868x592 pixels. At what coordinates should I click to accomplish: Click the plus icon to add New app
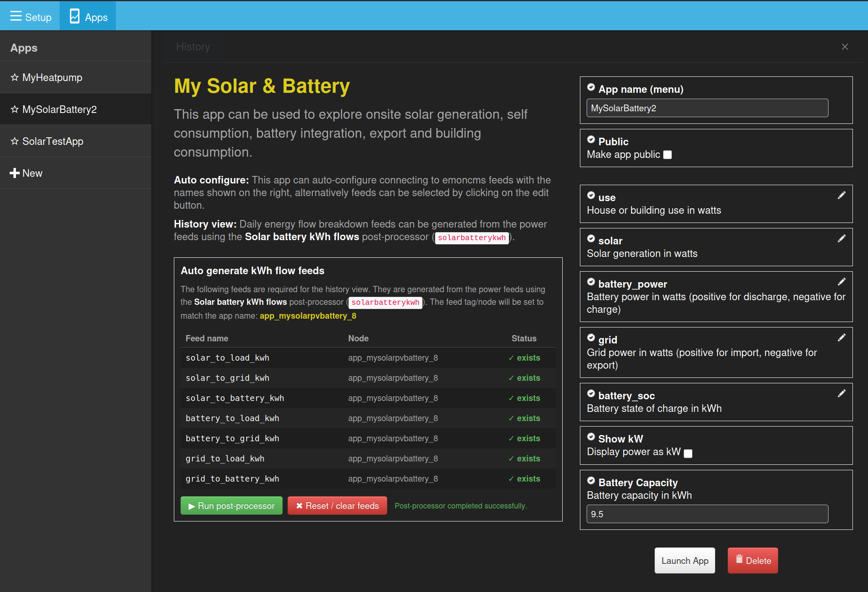coord(15,173)
